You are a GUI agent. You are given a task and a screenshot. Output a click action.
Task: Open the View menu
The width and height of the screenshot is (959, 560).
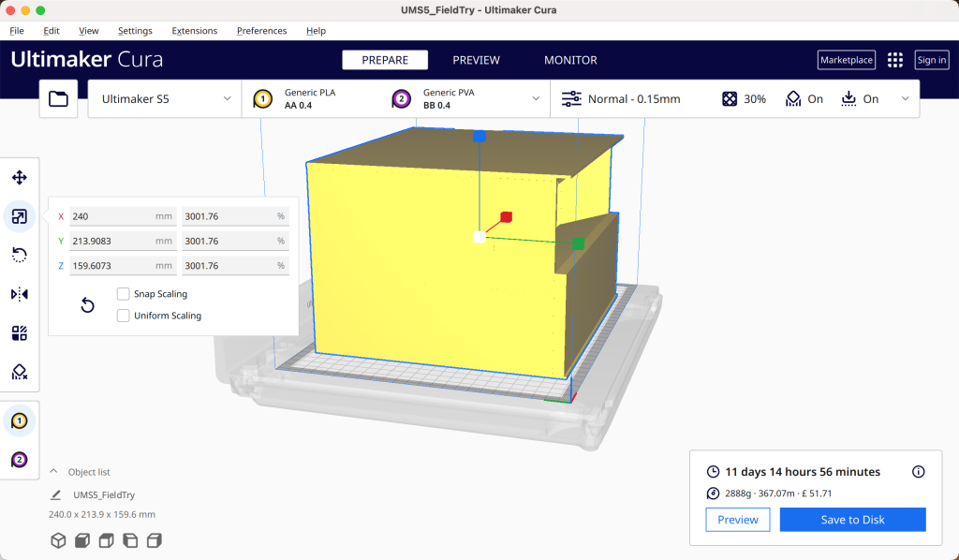[89, 31]
